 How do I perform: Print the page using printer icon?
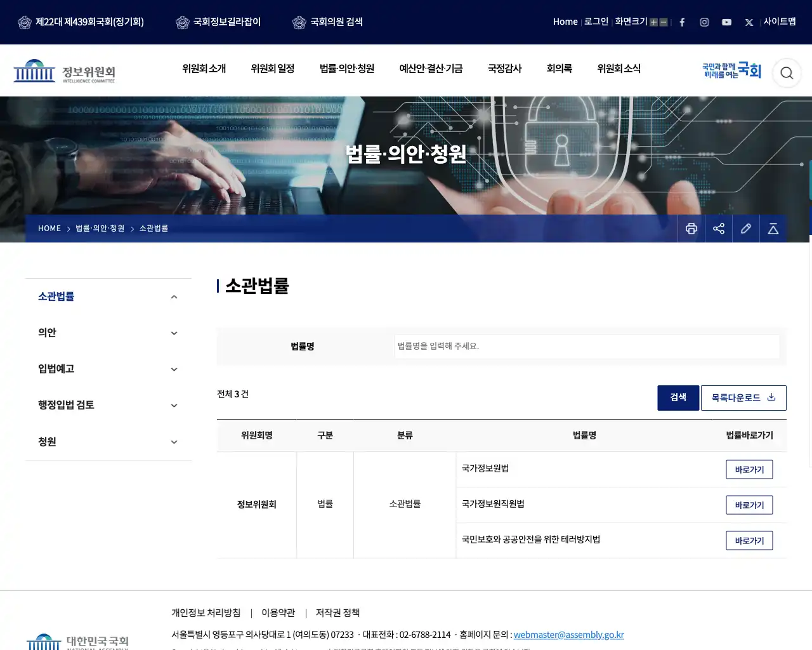[x=691, y=229]
